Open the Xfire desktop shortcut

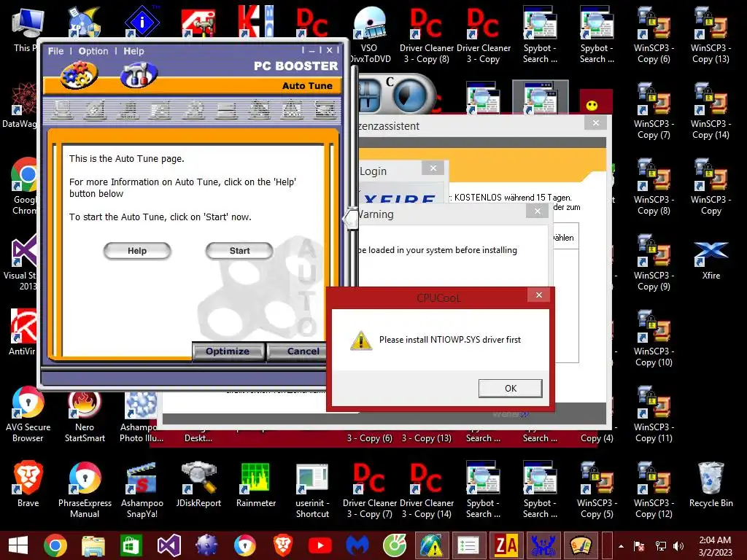[711, 260]
